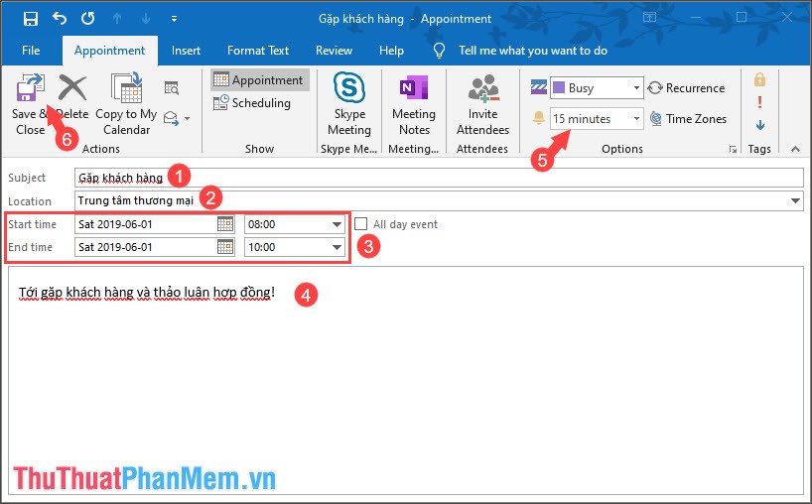Click End time date field
This screenshot has height=504, width=812.
pos(146,247)
